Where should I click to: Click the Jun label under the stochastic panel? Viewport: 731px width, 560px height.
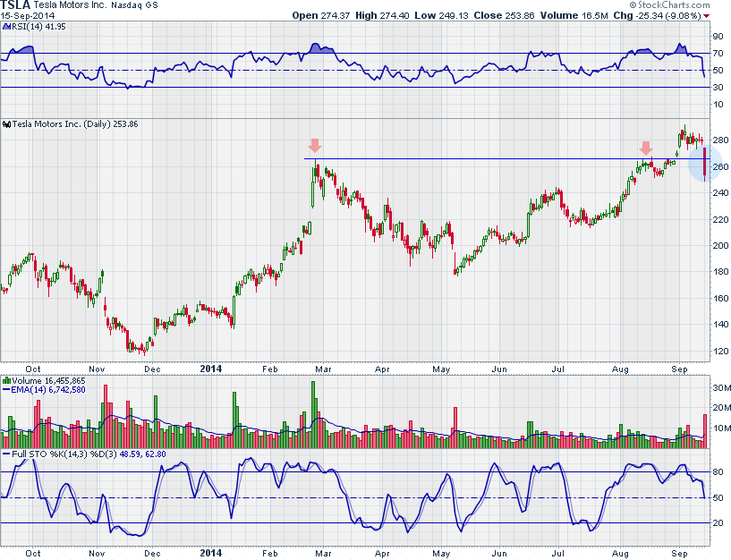(x=499, y=554)
